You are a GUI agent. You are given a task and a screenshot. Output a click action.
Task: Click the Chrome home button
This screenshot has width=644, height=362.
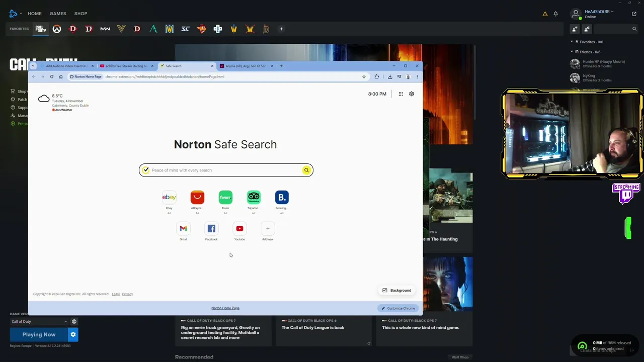pyautogui.click(x=60, y=77)
